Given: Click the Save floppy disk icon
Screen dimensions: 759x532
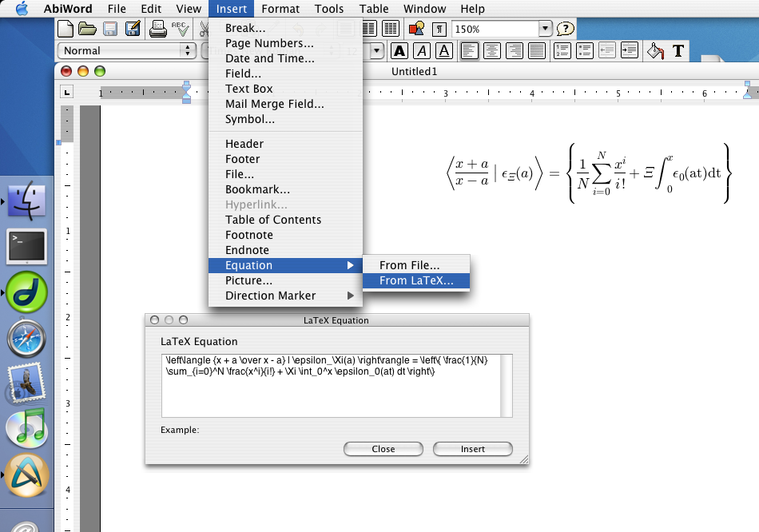Looking at the screenshot, I should tap(110, 29).
